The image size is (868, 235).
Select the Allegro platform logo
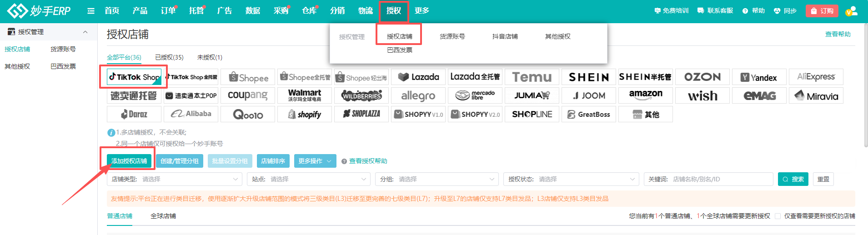point(418,95)
